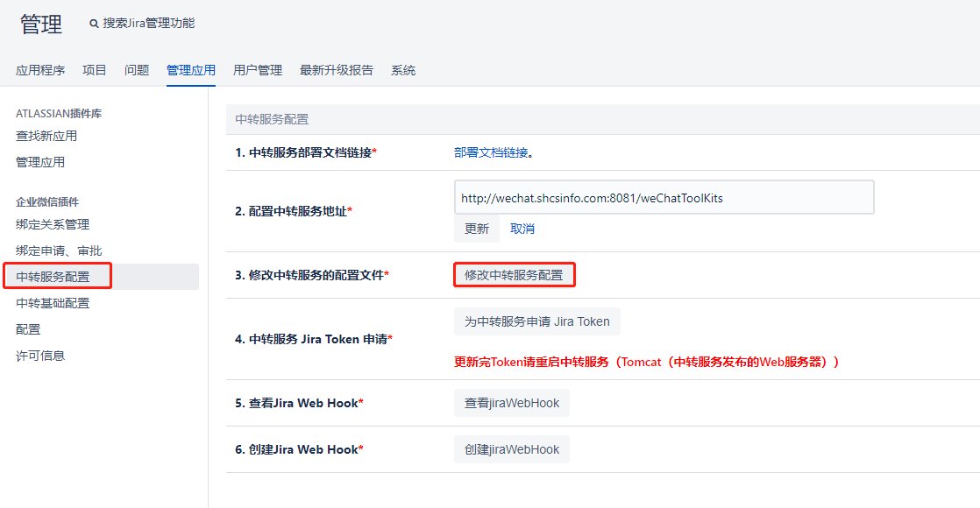Click 为中转服务申请 Jira Token button
This screenshot has height=508, width=980.
pyautogui.click(x=536, y=321)
